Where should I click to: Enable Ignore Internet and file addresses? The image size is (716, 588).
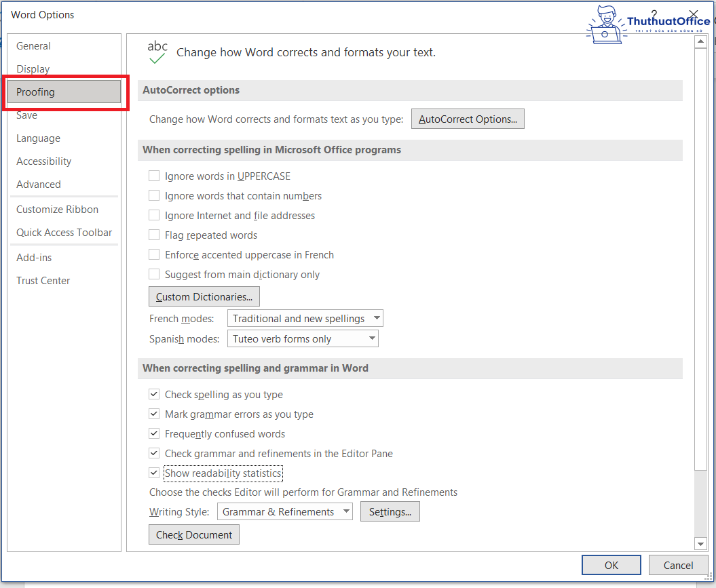(x=154, y=215)
